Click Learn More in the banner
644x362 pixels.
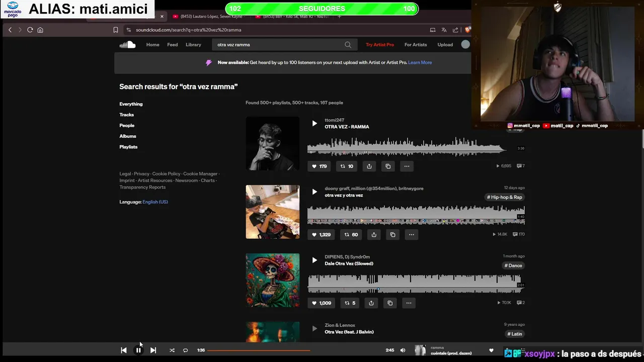(x=420, y=62)
